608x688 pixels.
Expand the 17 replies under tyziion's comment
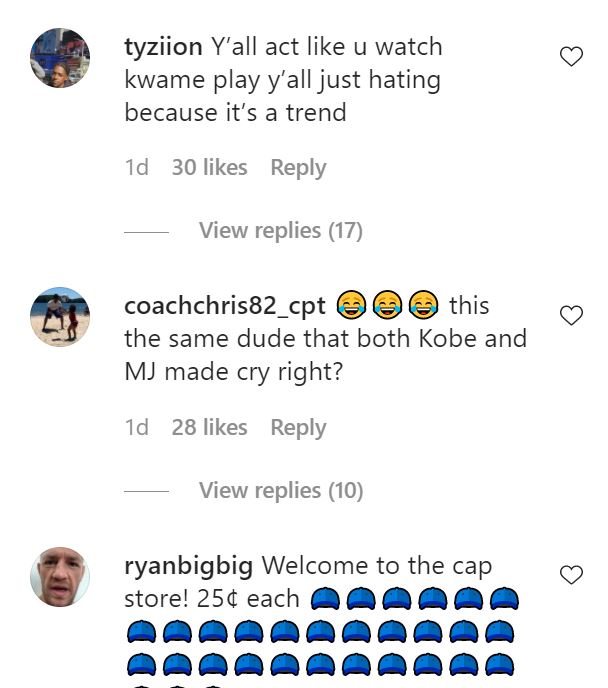(x=280, y=231)
